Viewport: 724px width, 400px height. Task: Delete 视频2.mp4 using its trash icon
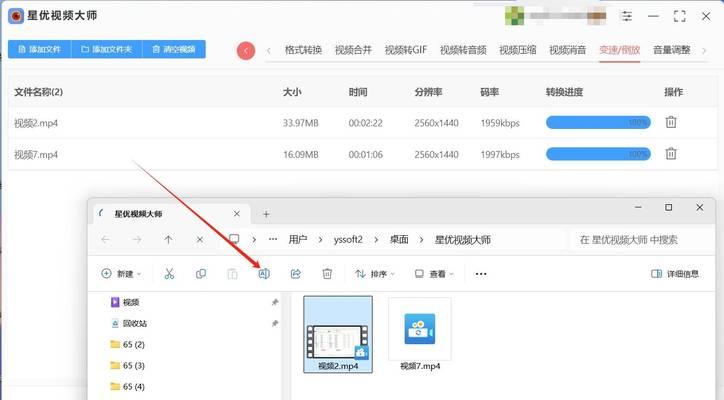(671, 122)
